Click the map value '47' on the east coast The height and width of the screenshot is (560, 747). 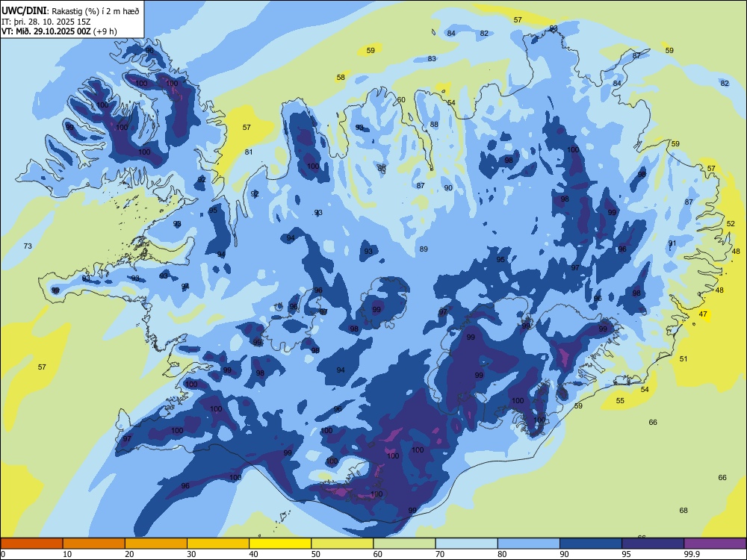coord(703,314)
